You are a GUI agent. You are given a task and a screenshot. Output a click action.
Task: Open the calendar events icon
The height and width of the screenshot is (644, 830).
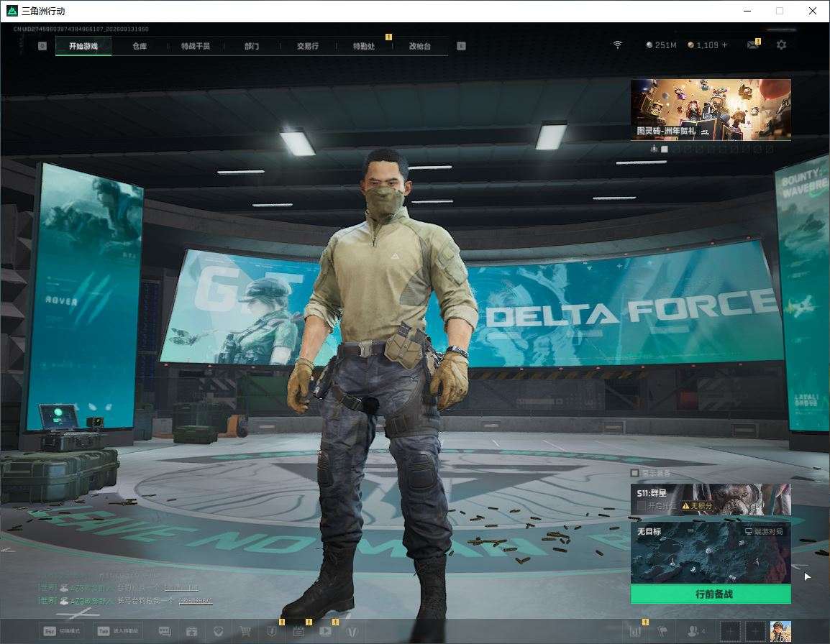[298, 631]
